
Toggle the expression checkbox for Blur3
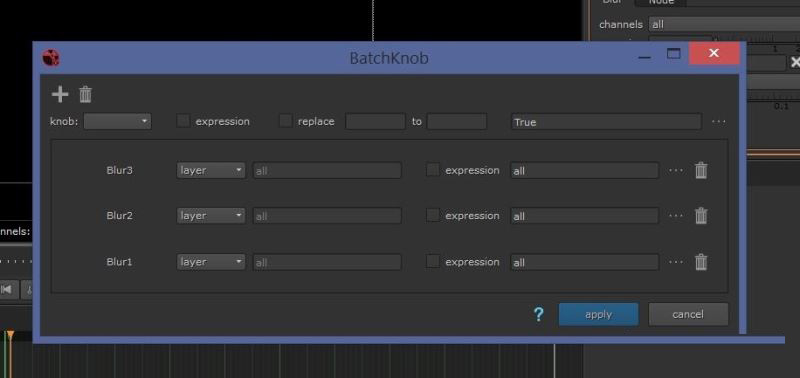coord(433,170)
